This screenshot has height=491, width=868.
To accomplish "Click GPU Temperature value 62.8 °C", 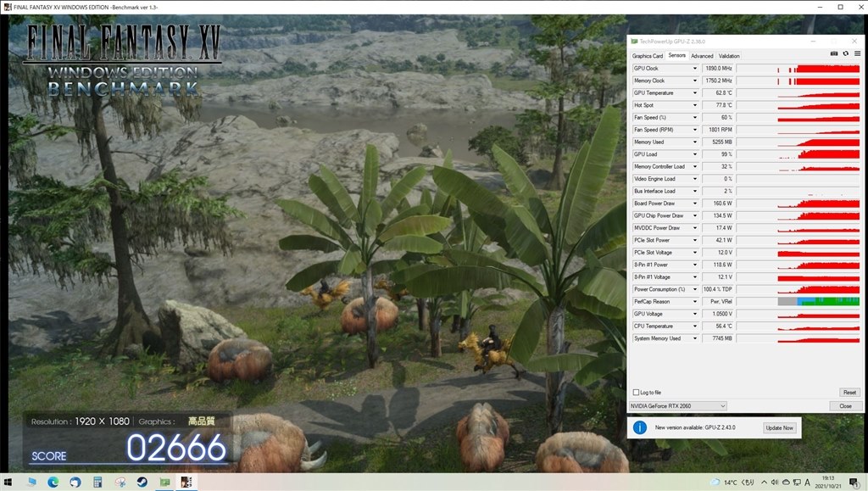I will (x=718, y=93).
